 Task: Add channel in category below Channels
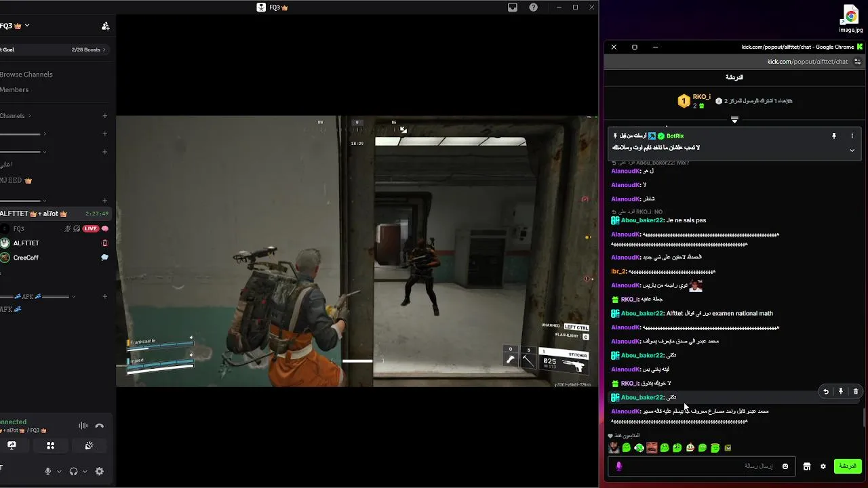104,134
